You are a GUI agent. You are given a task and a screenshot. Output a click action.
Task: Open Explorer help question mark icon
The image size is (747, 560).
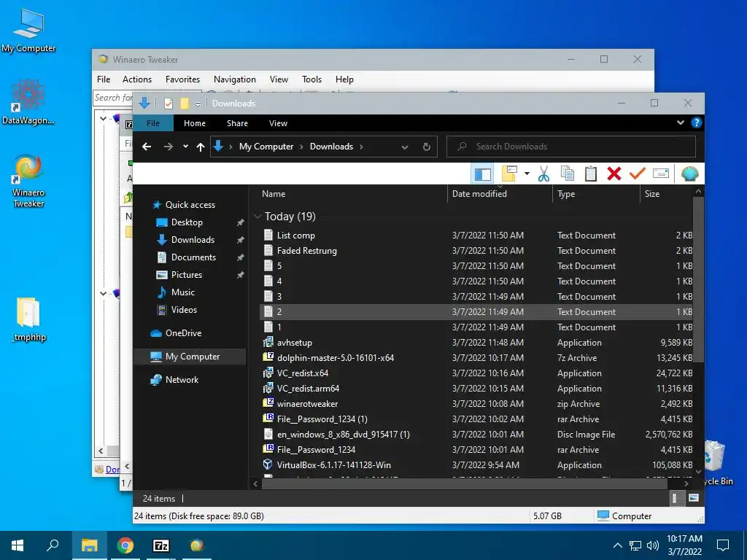[x=696, y=122]
